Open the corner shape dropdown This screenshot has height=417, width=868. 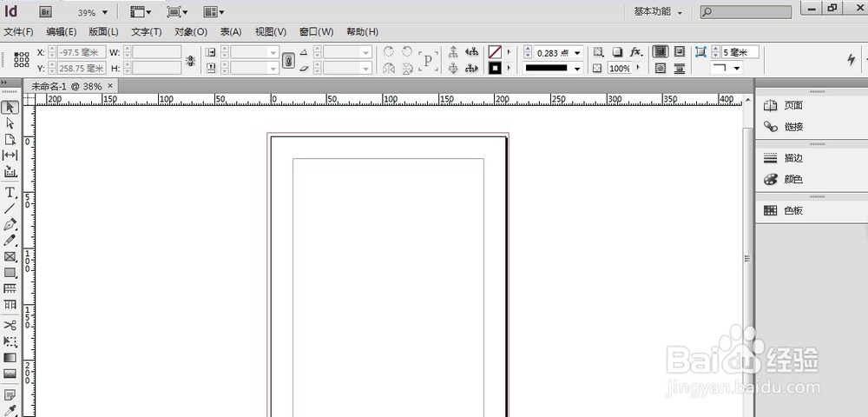point(737,68)
